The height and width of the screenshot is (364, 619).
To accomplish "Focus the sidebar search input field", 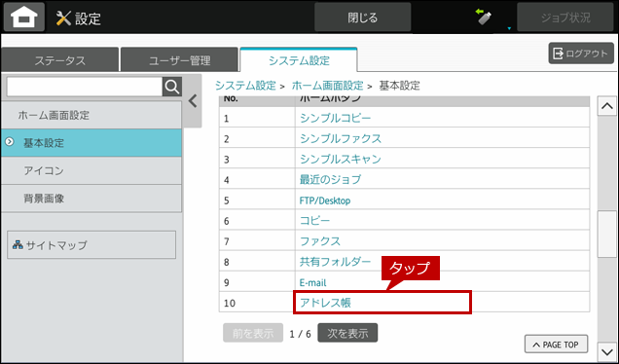I will click(x=85, y=87).
